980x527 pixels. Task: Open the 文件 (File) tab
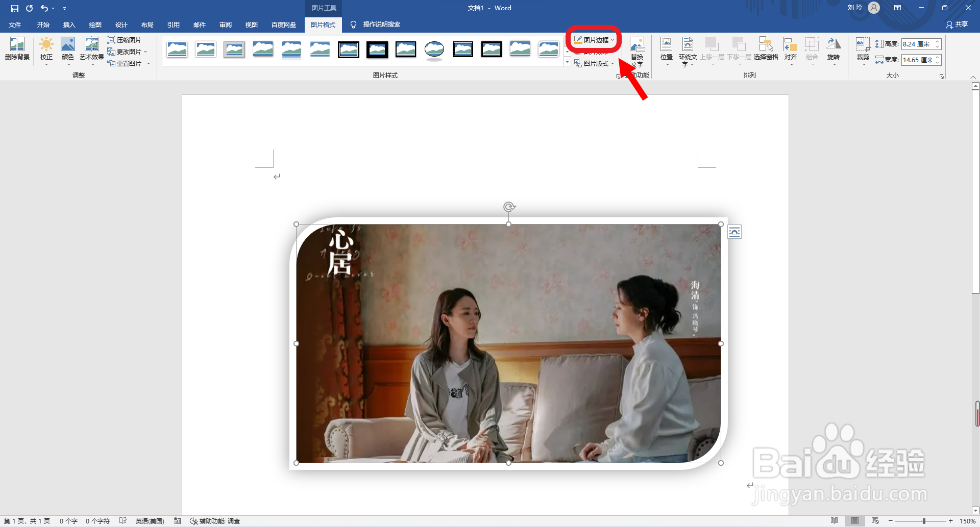[15, 24]
